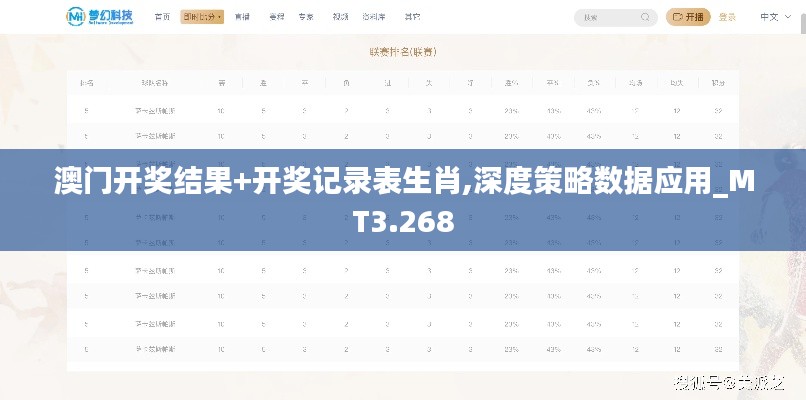Click the 其它 navigation item

click(411, 17)
